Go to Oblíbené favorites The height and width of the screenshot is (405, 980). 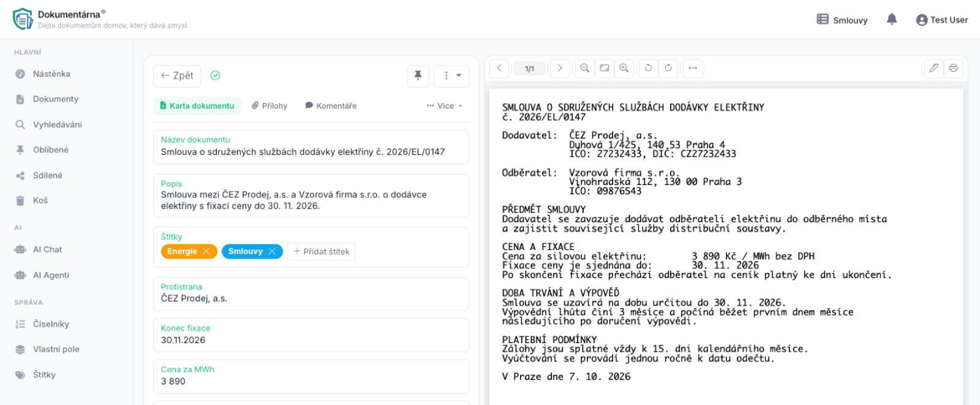tap(51, 150)
